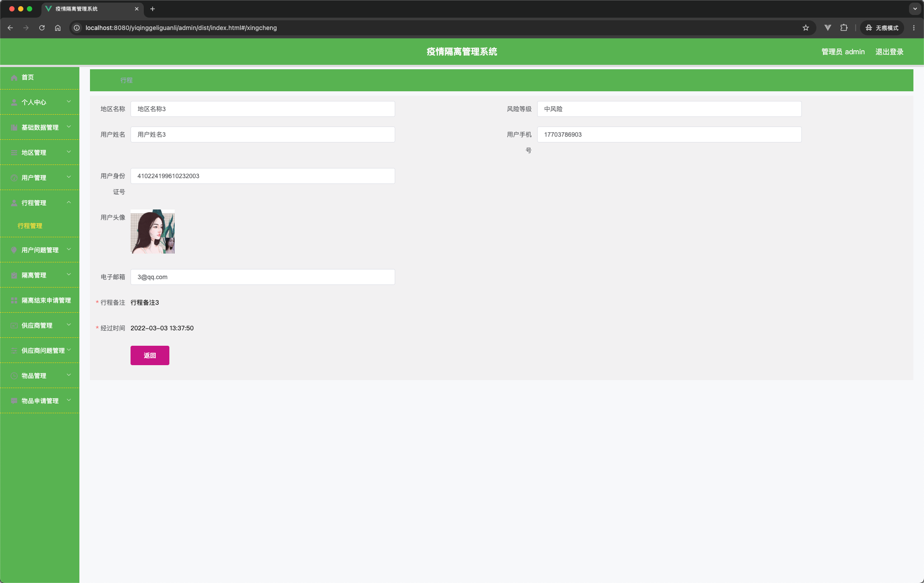Open the 供应商问题管理 menu

[40, 351]
